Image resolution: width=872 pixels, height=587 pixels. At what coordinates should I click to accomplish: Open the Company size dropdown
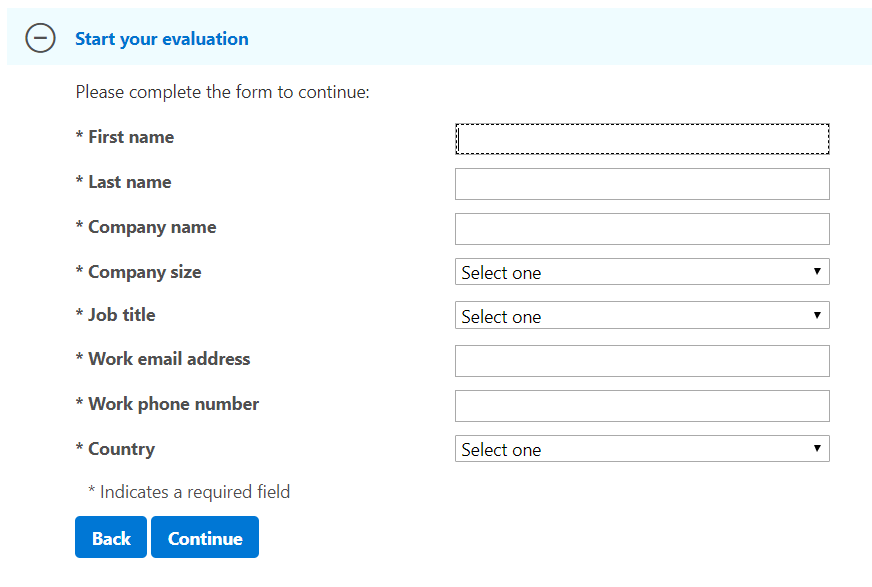click(x=642, y=272)
